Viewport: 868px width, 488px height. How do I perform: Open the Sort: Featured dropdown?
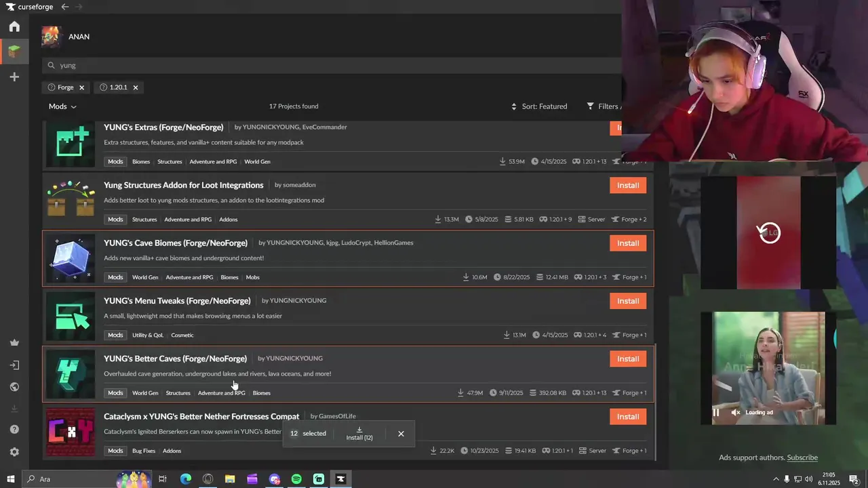(539, 106)
